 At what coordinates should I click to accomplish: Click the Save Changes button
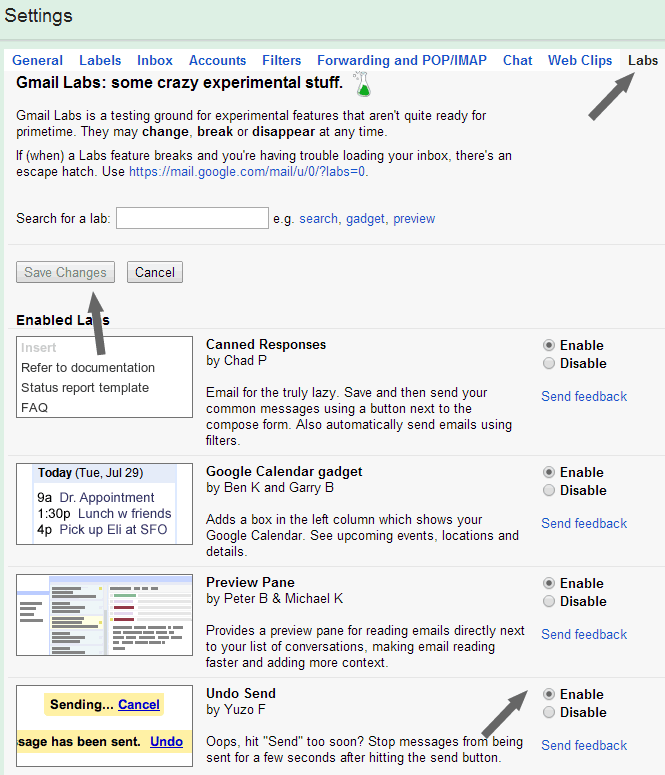coord(65,272)
